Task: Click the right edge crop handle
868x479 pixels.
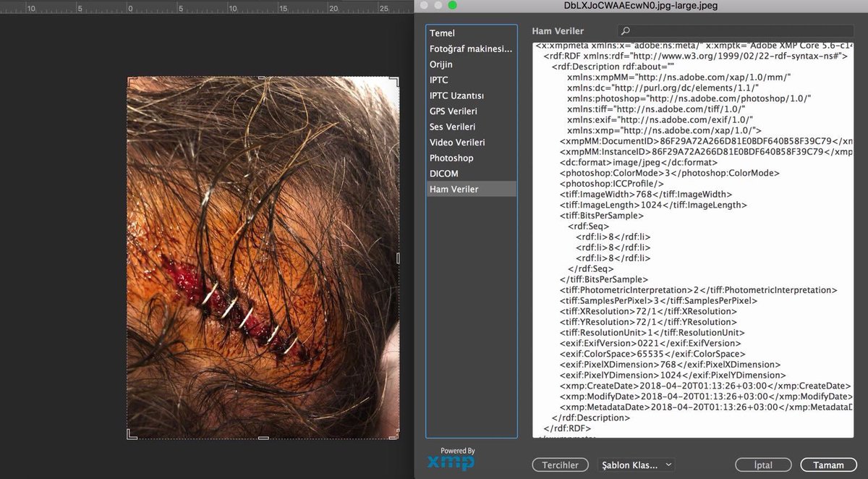Action: (x=398, y=258)
